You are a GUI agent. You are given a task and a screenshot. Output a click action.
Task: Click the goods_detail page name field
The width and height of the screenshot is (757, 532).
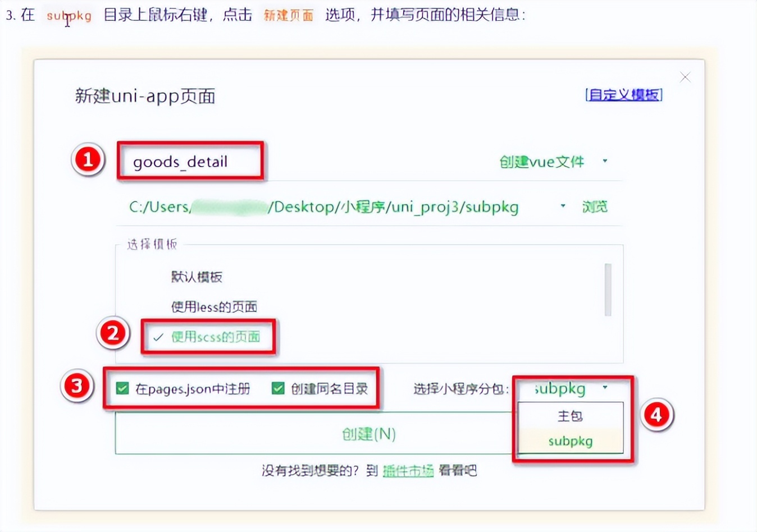tap(191, 162)
